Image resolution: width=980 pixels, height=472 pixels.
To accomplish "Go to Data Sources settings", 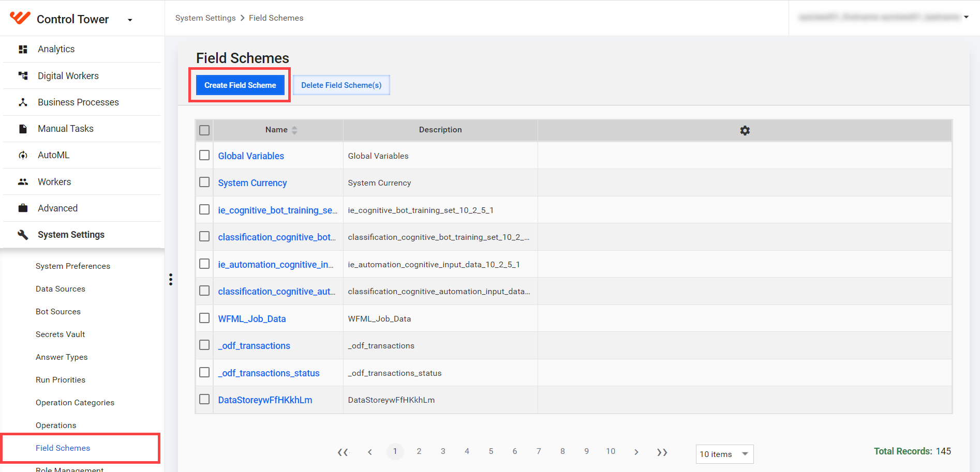I will click(61, 289).
